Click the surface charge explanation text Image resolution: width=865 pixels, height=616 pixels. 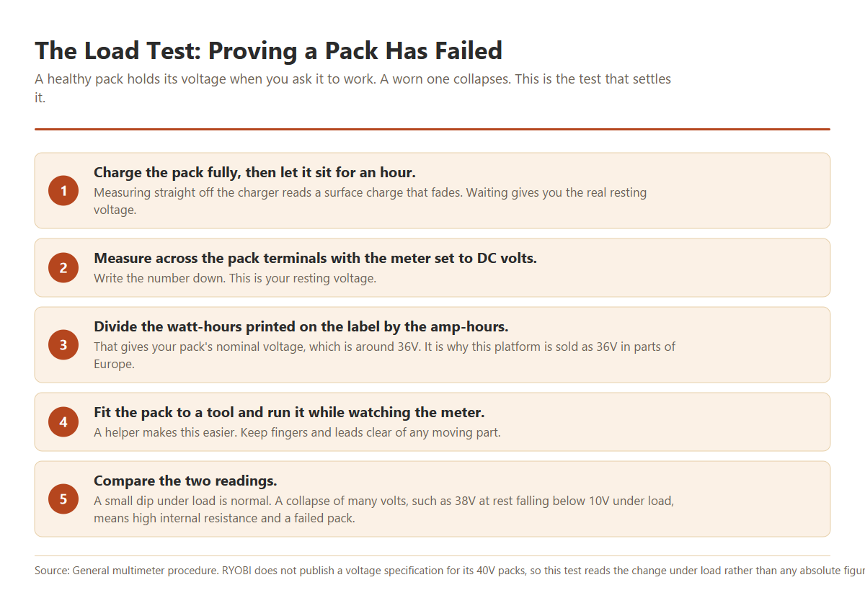pos(370,202)
